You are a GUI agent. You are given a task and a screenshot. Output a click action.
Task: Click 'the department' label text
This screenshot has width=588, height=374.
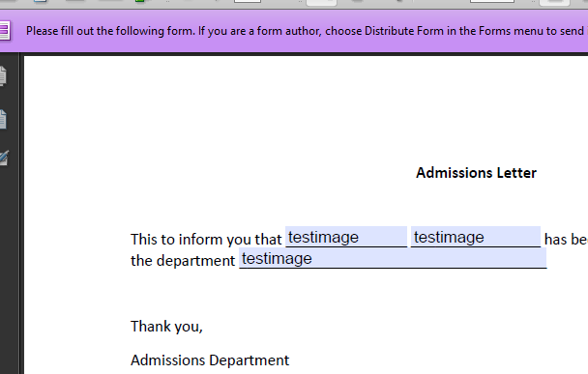pos(183,261)
